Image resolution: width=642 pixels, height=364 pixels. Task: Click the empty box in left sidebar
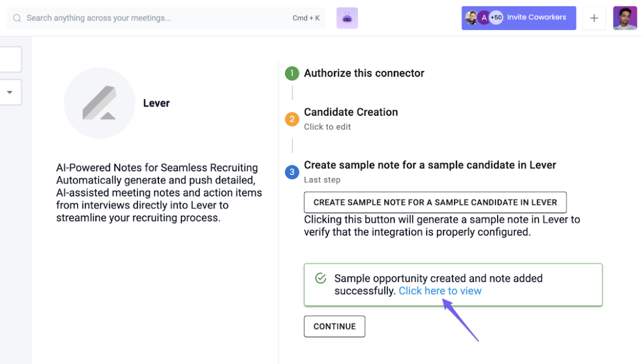tap(11, 59)
